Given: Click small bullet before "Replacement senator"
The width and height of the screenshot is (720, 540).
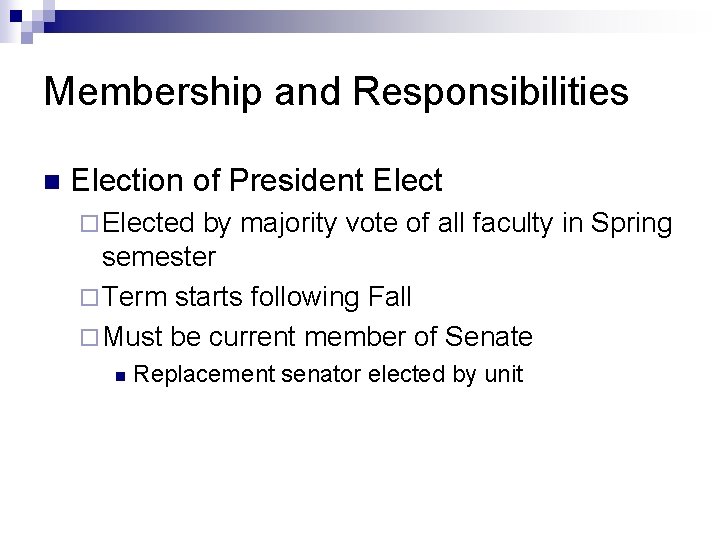Looking at the screenshot, I should pos(119,377).
